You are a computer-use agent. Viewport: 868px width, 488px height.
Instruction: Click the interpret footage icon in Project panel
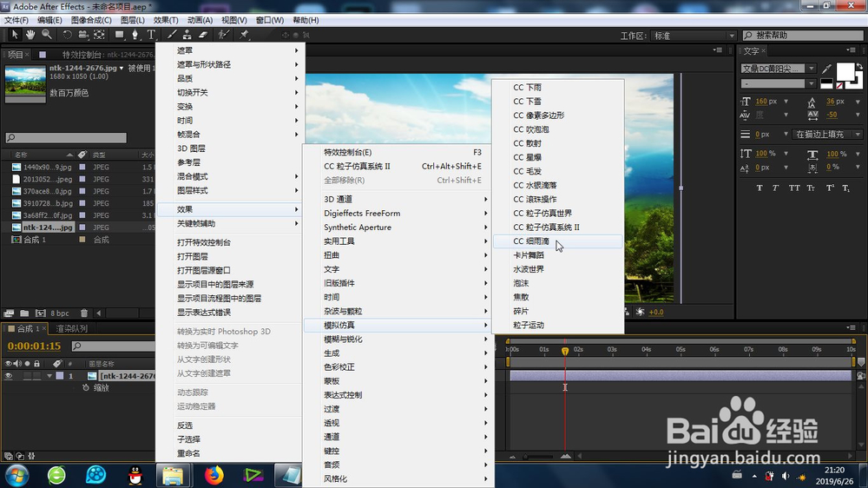[9, 313]
